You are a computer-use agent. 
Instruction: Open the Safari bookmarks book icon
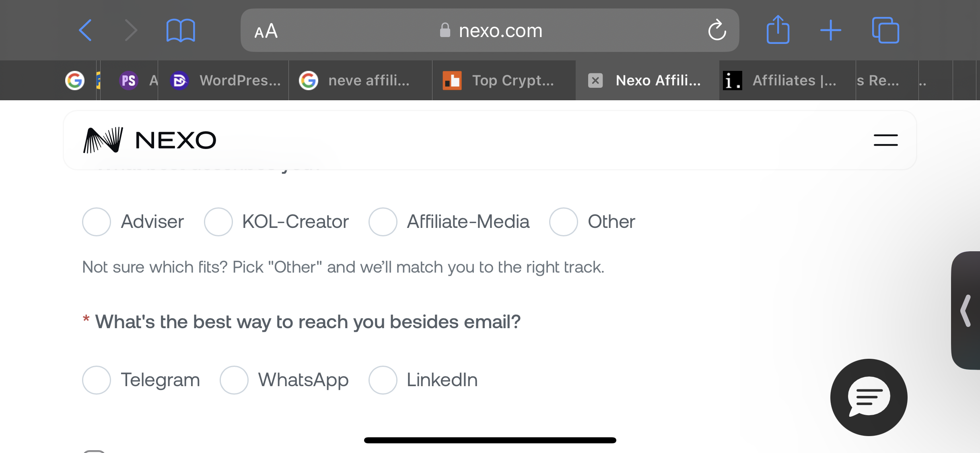[x=181, y=30]
